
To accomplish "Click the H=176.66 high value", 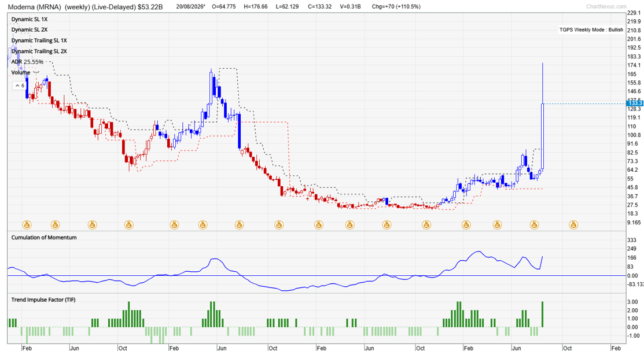I will pyautogui.click(x=256, y=6).
